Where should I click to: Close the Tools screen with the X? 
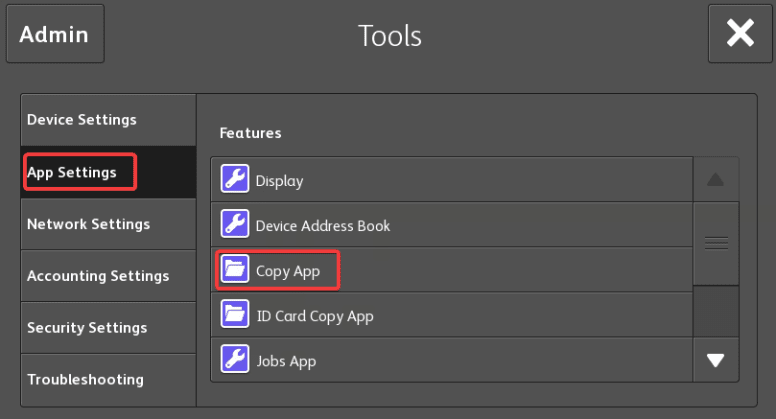point(740,34)
